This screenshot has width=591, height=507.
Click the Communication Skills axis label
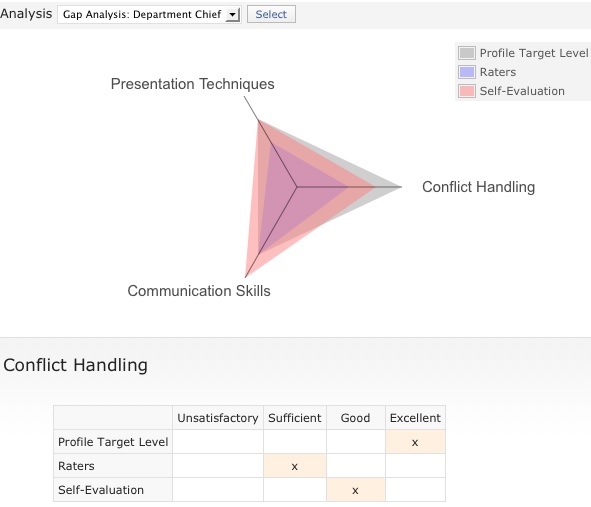[199, 291]
